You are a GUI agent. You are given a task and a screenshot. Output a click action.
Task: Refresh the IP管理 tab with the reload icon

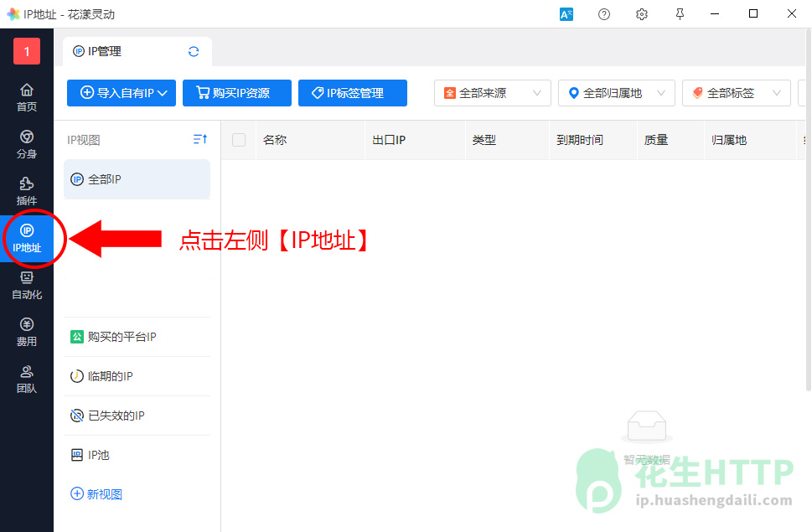click(x=194, y=51)
